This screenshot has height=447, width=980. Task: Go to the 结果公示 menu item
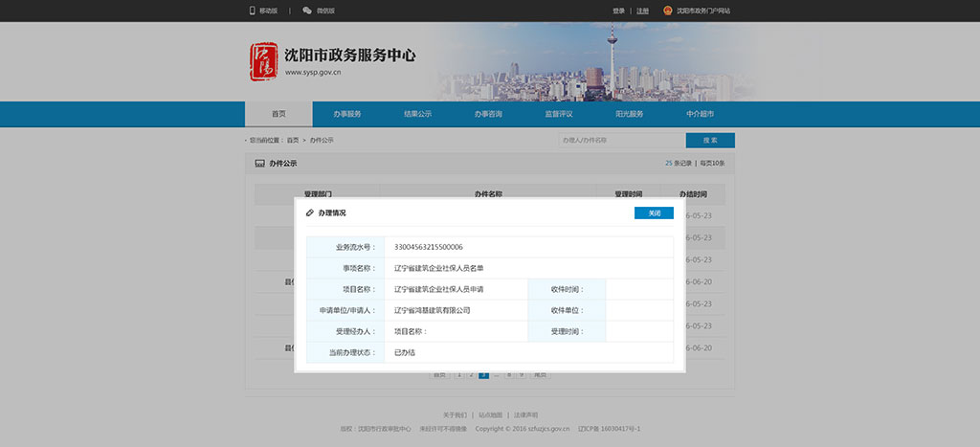[417, 114]
